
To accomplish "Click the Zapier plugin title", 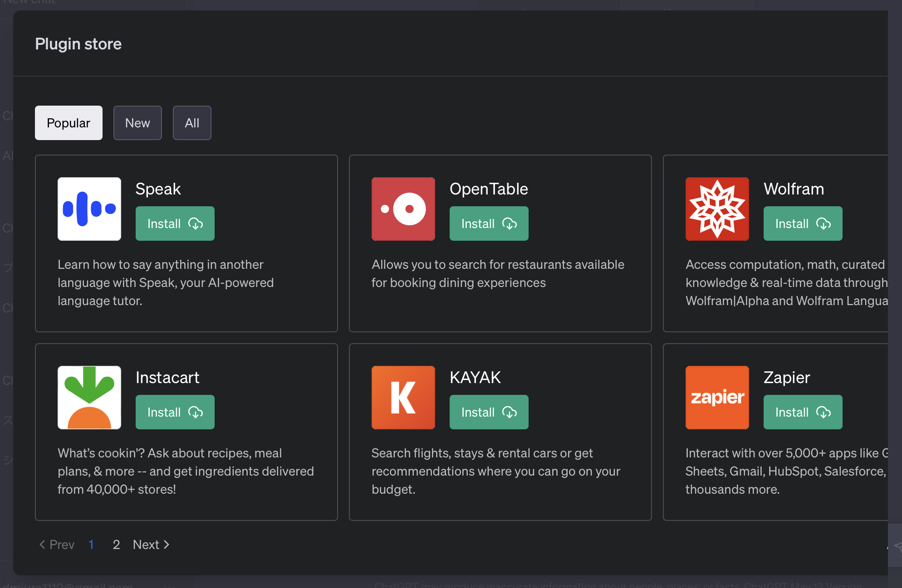I will coord(786,378).
